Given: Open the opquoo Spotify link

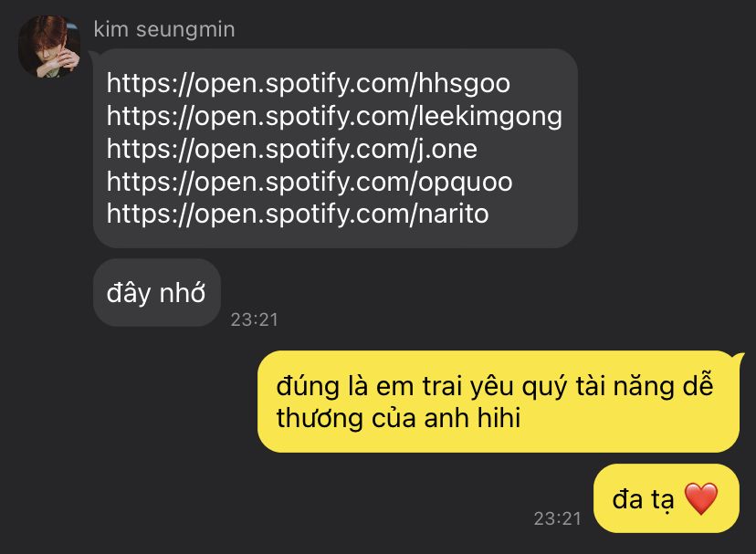Looking at the screenshot, I should tap(310, 182).
